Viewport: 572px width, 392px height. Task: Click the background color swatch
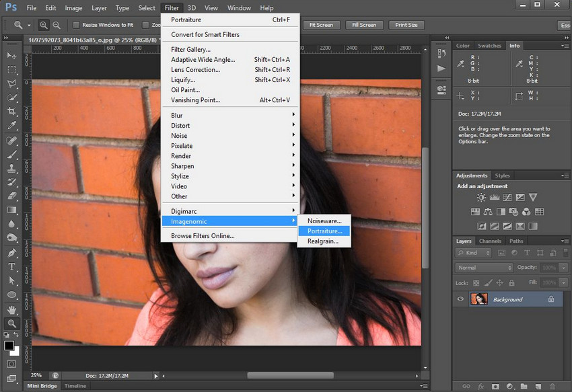[x=15, y=352]
